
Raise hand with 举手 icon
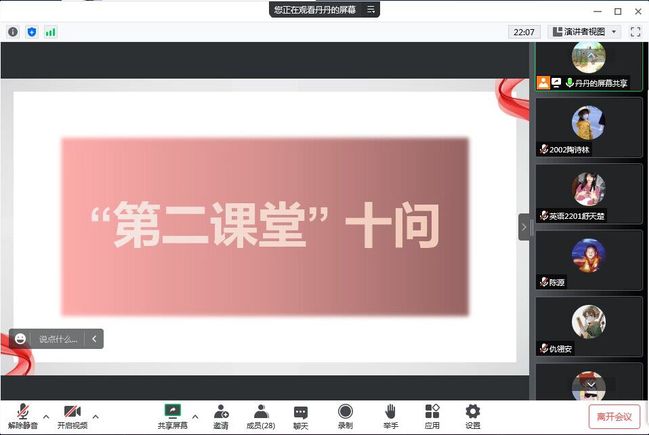(390, 415)
